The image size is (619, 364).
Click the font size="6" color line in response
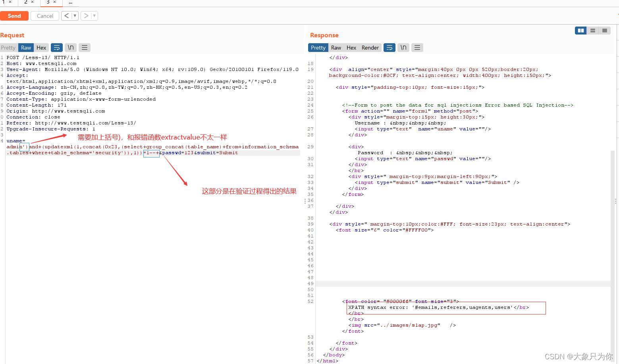[384, 230]
